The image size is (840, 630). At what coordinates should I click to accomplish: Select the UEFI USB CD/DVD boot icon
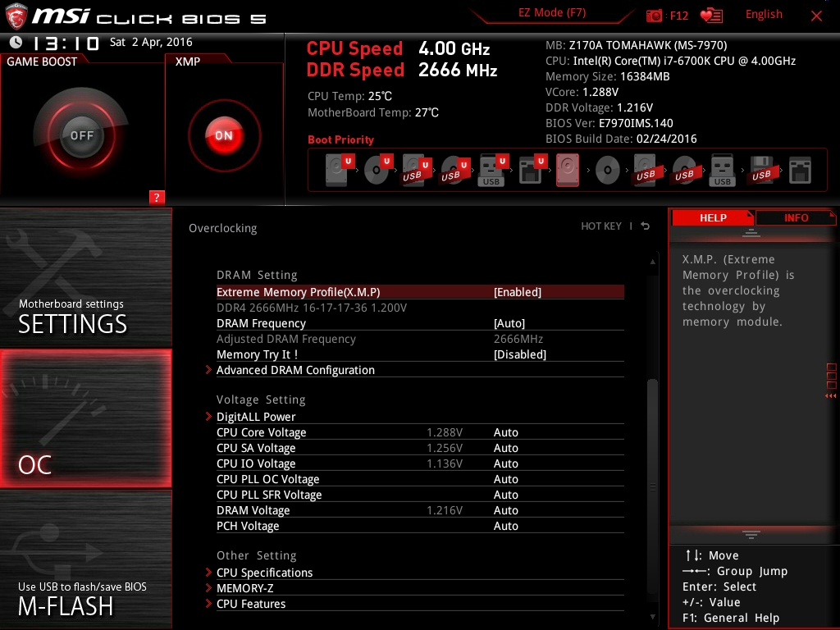[x=455, y=170]
